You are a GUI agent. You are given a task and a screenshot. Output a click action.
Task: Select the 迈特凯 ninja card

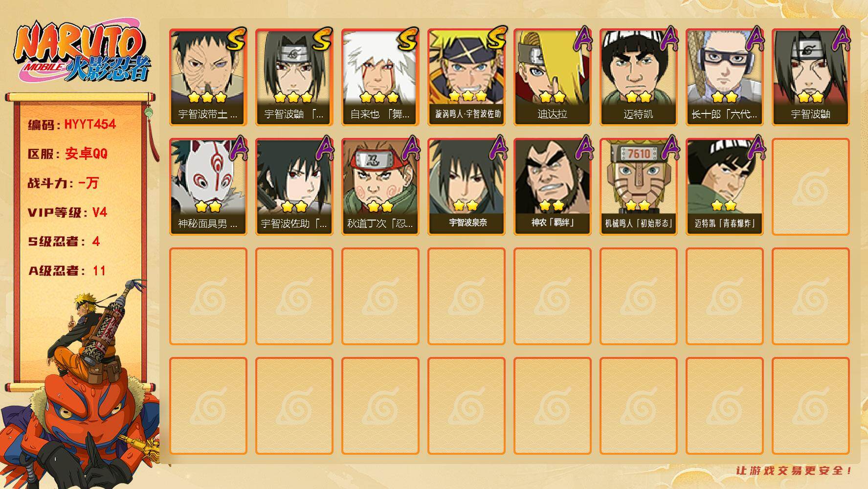(639, 77)
